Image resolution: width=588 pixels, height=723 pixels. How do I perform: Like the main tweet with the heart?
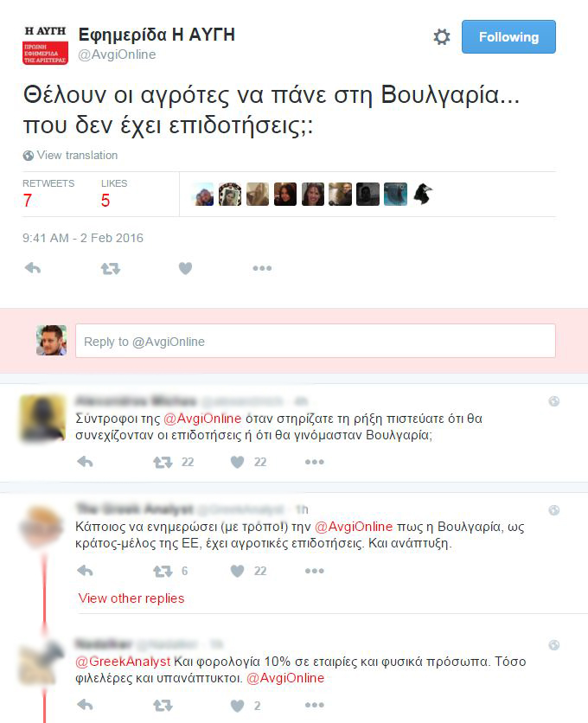(x=185, y=268)
